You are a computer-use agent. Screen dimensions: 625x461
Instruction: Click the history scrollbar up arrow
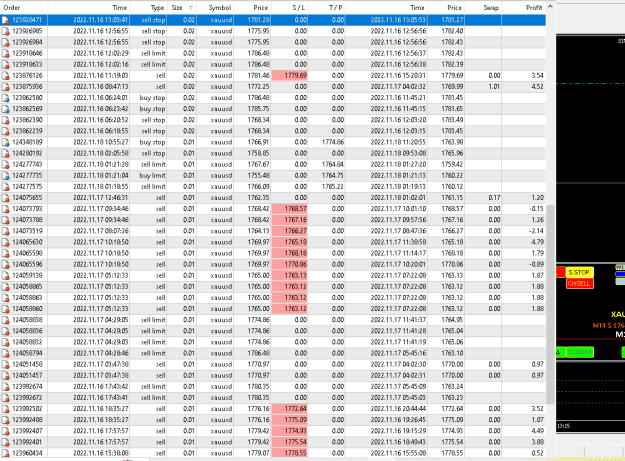pyautogui.click(x=550, y=7)
